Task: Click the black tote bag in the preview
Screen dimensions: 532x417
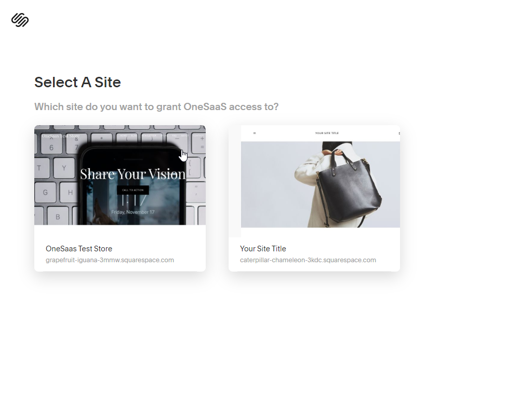Action: click(350, 187)
